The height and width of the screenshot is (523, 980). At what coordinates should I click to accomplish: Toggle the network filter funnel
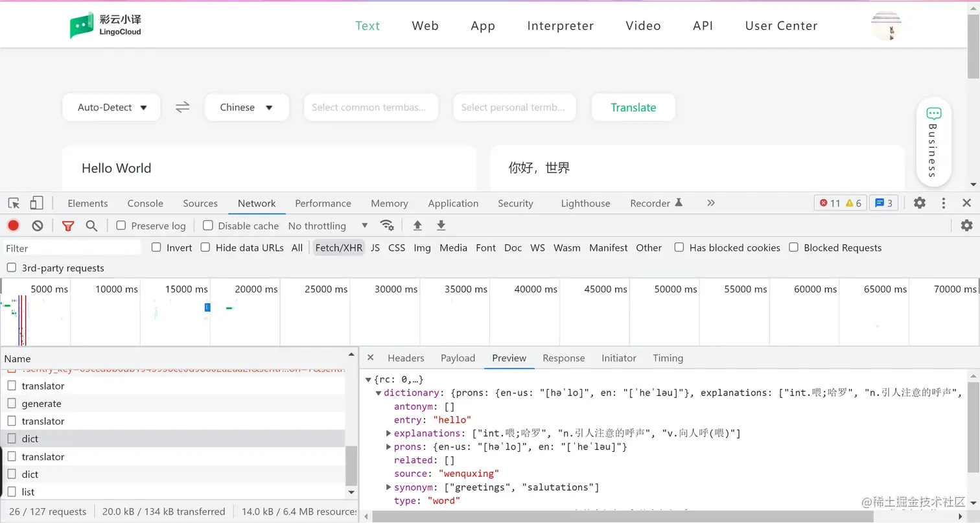coord(68,226)
